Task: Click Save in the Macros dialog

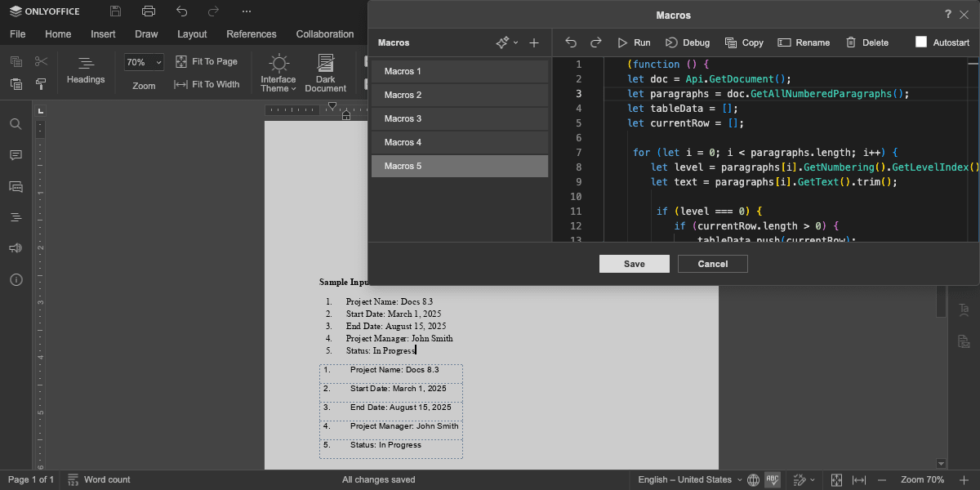Action: pos(635,264)
